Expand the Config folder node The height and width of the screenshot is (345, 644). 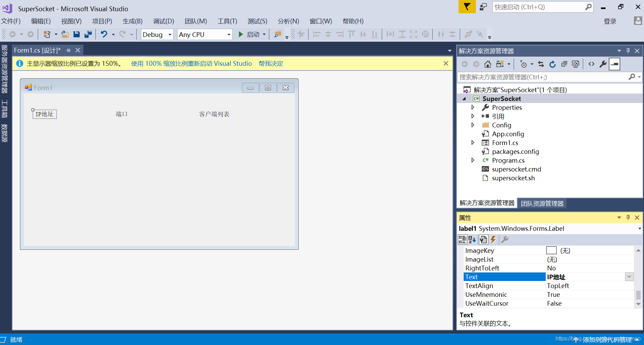click(473, 125)
